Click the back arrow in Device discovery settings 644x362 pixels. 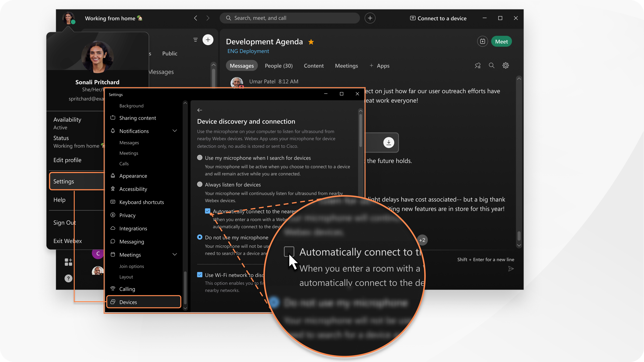click(200, 110)
